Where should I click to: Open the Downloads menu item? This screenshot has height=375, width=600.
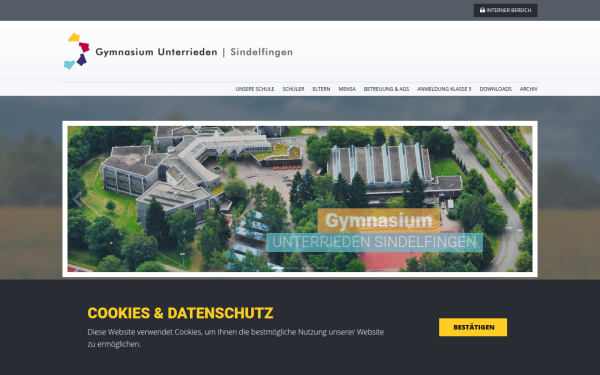click(x=496, y=89)
